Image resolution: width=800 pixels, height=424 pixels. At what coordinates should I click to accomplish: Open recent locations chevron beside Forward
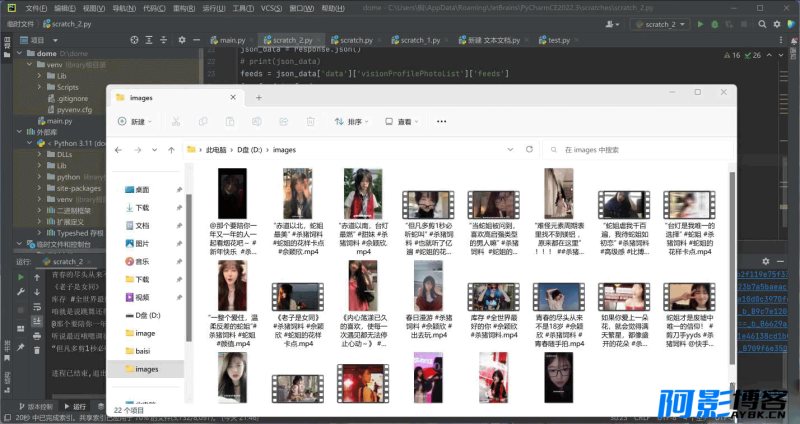tap(155, 150)
